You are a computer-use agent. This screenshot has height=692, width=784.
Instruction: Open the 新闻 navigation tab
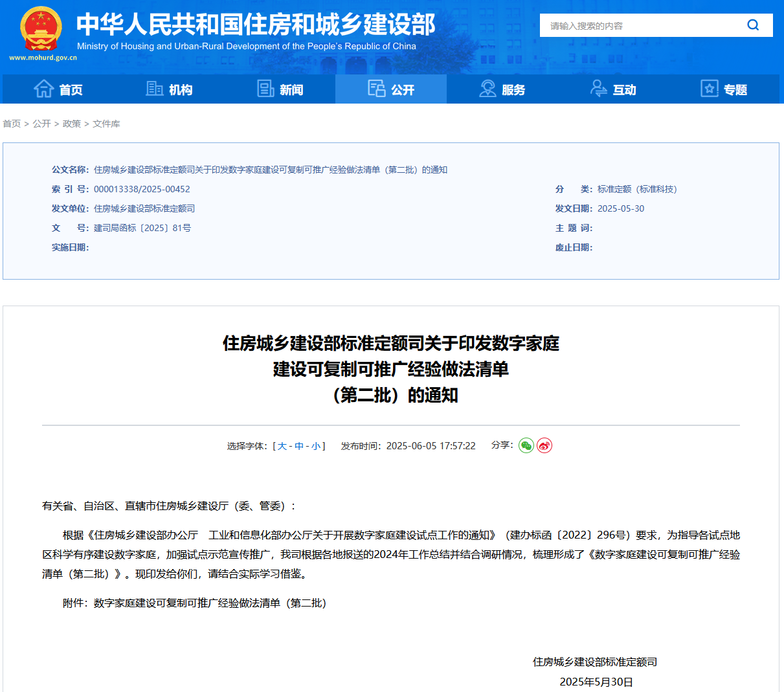[280, 89]
